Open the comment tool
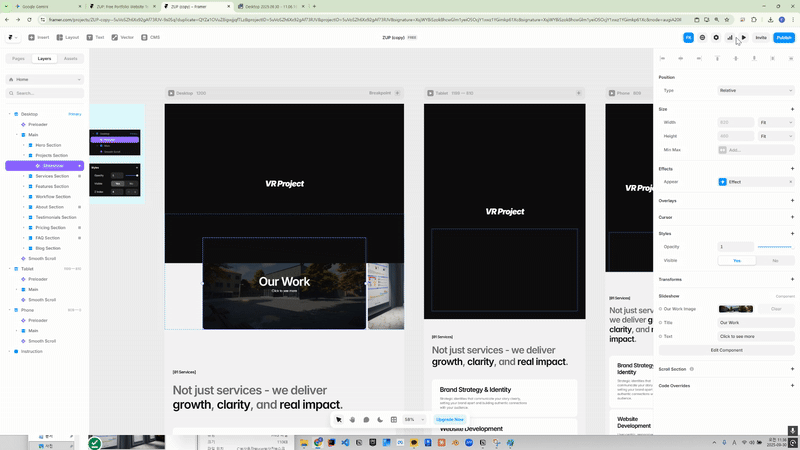The image size is (800, 450). [366, 420]
